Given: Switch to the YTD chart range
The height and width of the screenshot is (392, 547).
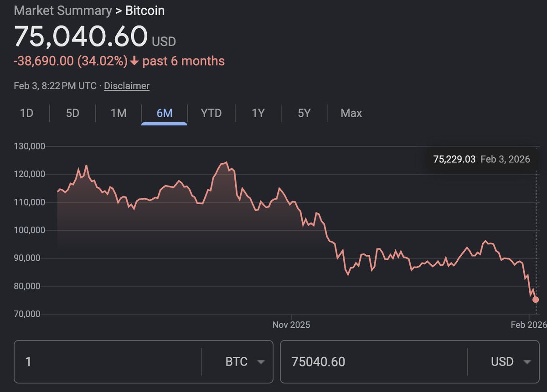Looking at the screenshot, I should pos(211,113).
